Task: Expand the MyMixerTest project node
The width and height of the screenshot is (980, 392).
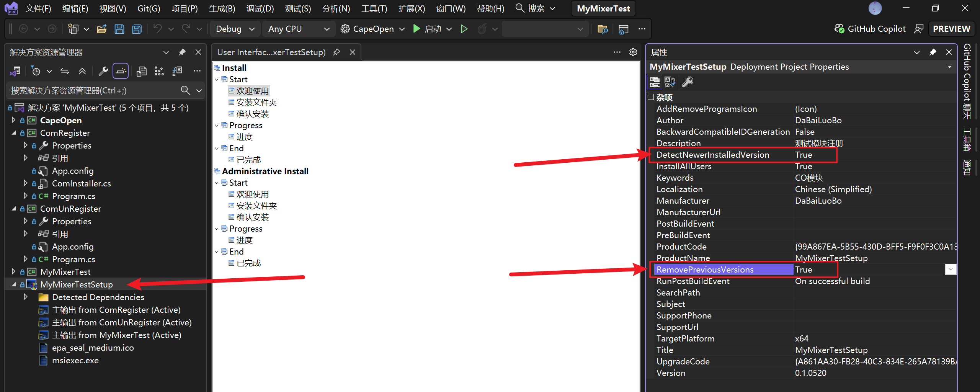Action: [x=13, y=272]
